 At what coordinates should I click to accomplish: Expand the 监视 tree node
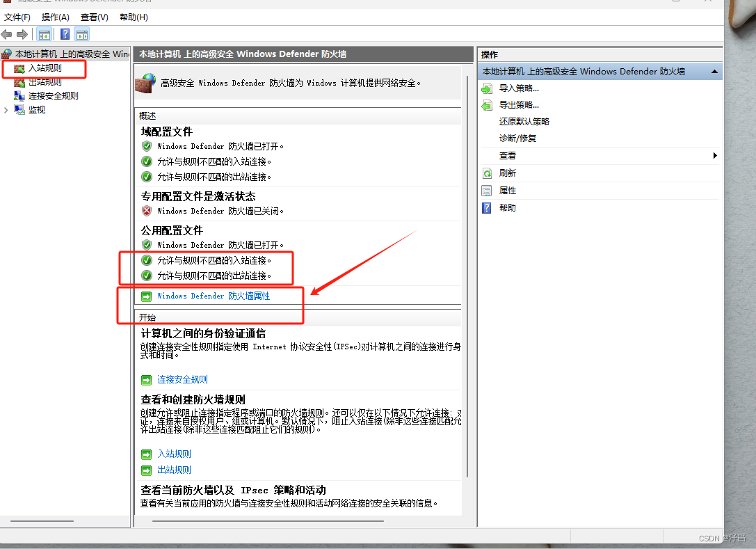coord(6,110)
